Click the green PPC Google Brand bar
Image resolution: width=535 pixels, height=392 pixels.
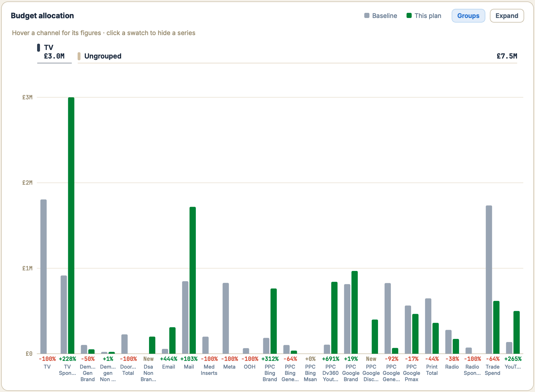[355, 312]
